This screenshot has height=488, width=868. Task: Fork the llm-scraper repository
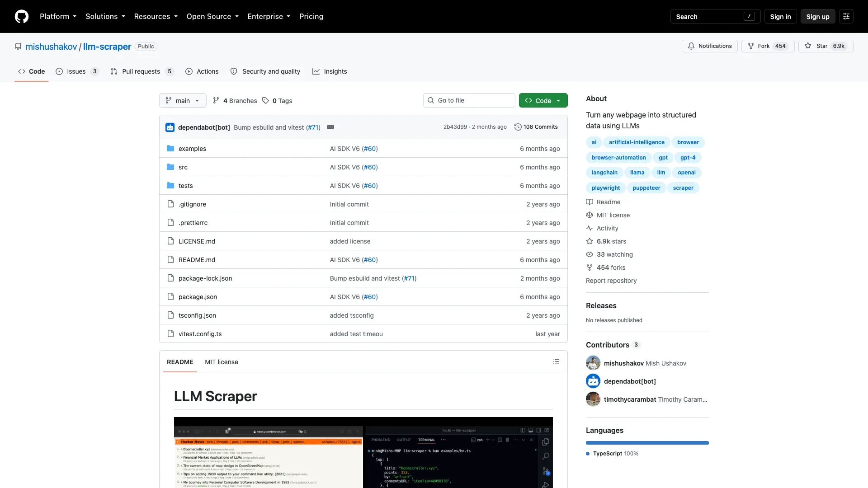(x=768, y=46)
